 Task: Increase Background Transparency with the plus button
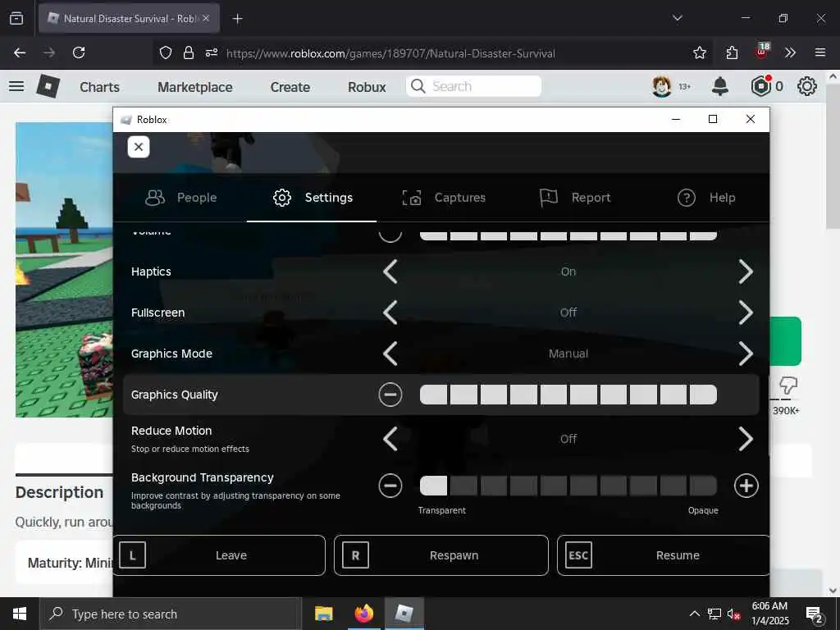tap(746, 486)
